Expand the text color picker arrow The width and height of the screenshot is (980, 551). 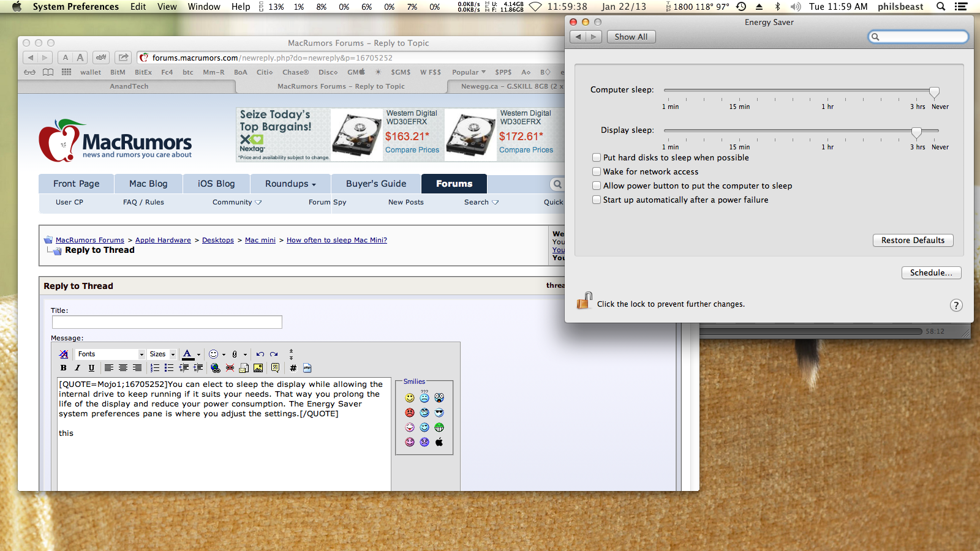click(x=198, y=354)
